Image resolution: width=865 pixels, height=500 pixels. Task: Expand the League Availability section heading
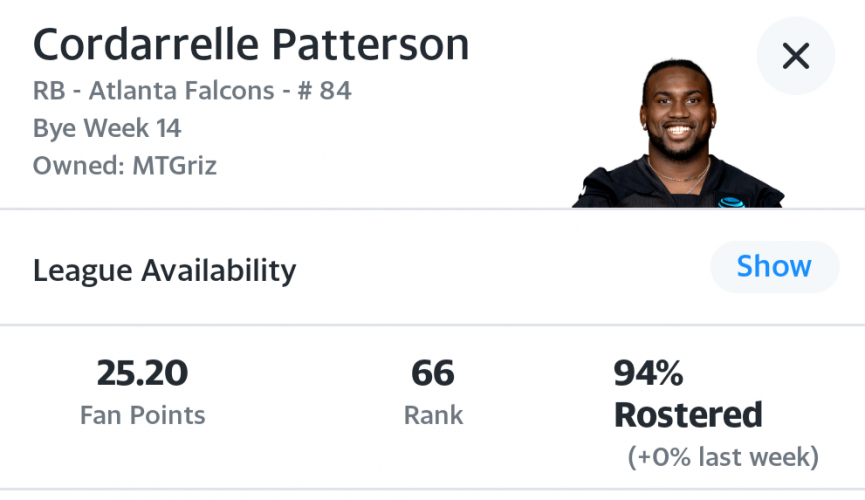[164, 270]
